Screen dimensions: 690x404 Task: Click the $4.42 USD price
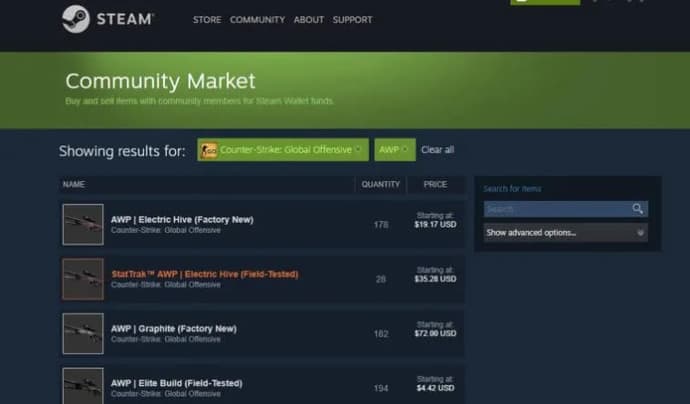435,388
